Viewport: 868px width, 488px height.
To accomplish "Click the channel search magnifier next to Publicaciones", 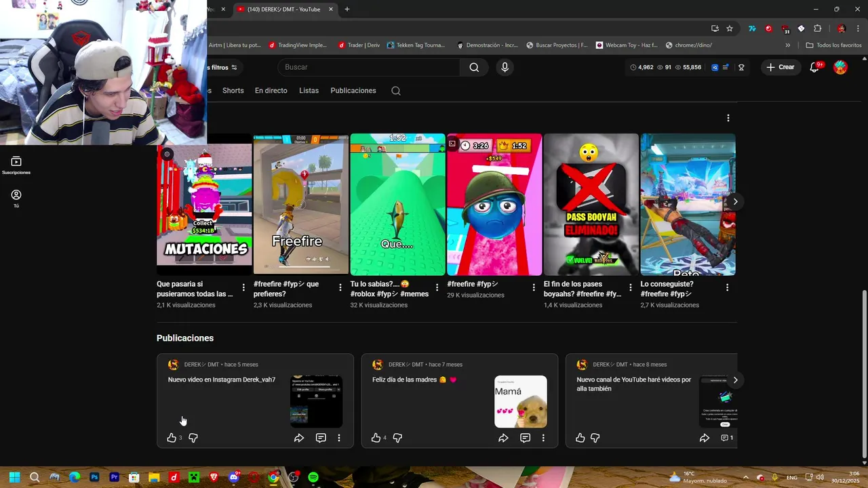I will (x=396, y=91).
